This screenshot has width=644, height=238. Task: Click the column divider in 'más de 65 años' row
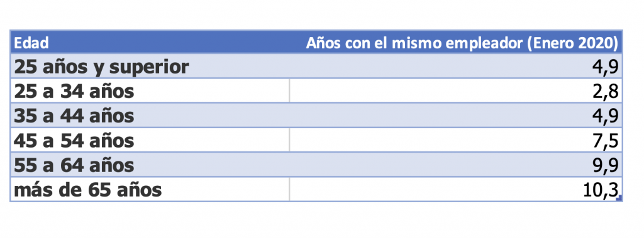(x=289, y=189)
